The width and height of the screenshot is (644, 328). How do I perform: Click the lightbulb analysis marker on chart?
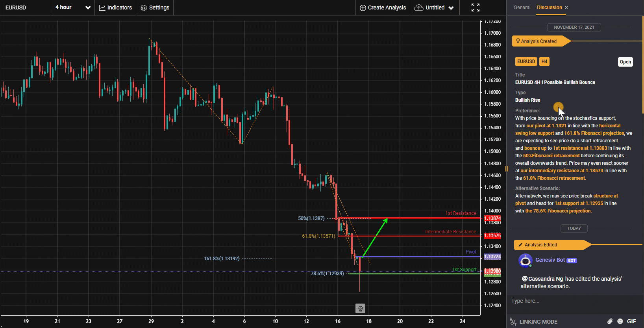(360, 308)
